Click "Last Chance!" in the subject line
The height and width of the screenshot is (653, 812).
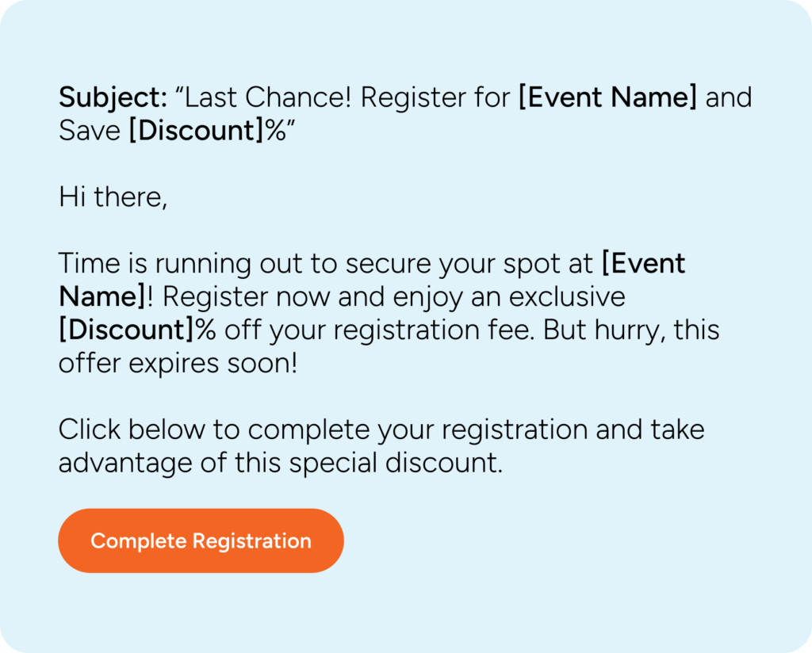coord(268,97)
